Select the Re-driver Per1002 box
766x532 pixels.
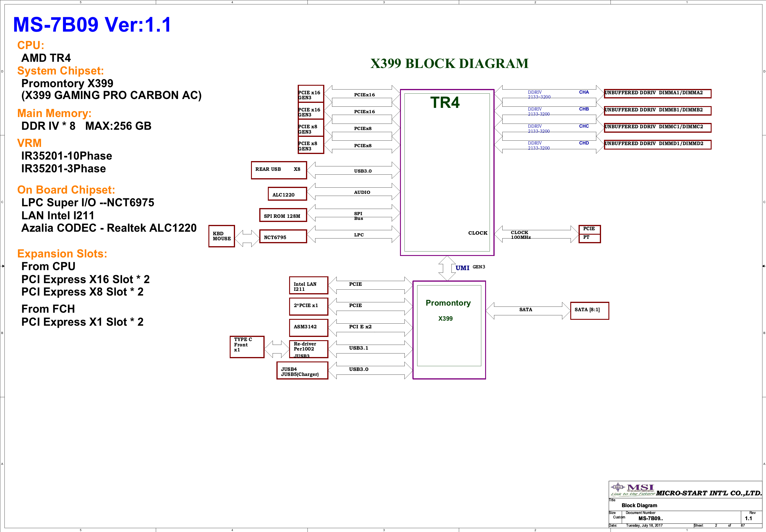coord(308,349)
